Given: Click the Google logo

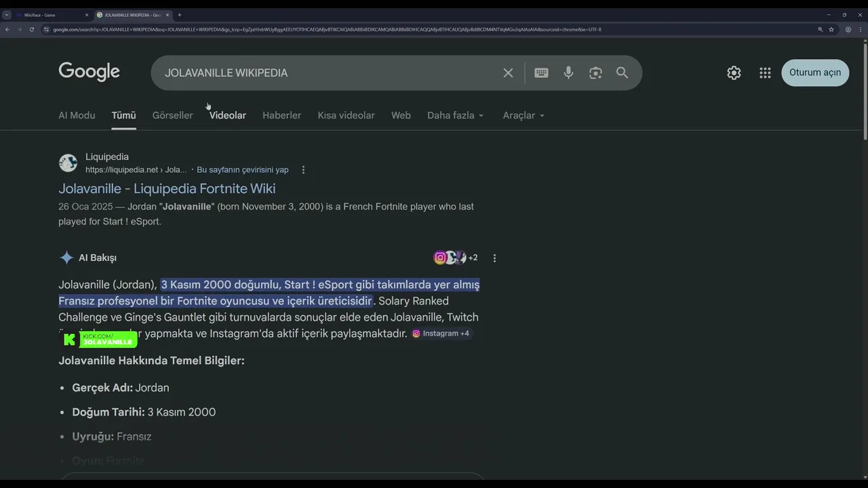Looking at the screenshot, I should (89, 72).
